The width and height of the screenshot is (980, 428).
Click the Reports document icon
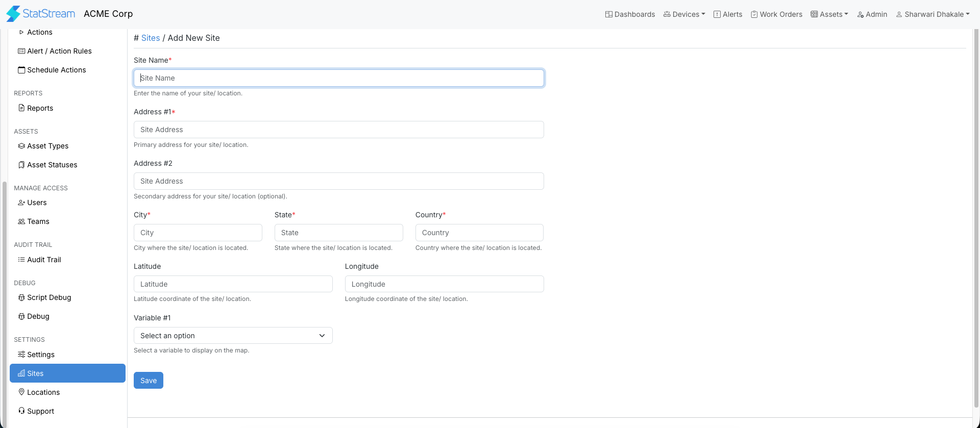(x=21, y=108)
